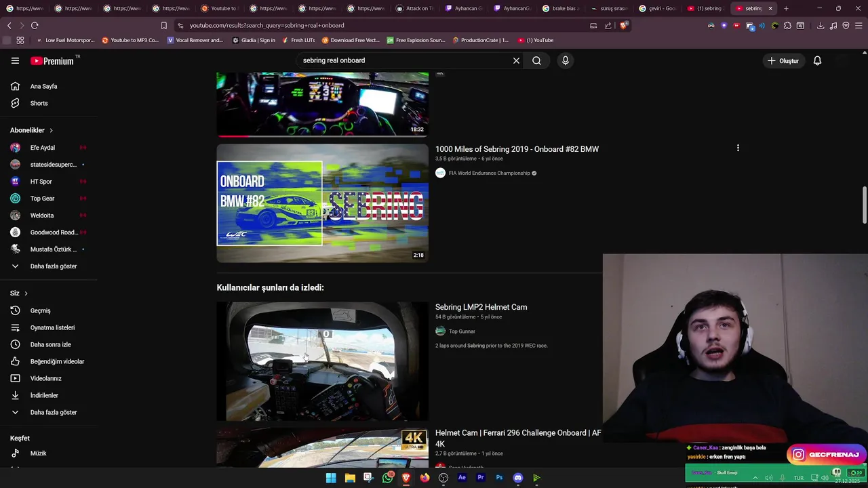Viewport: 868px width, 488px height.
Task: Go back with browser back arrow
Action: [x=9, y=25]
